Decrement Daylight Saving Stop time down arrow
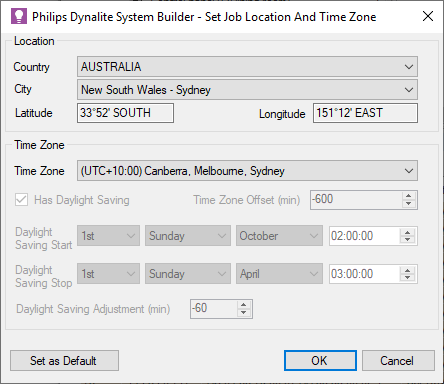The image size is (444, 384). tap(407, 278)
